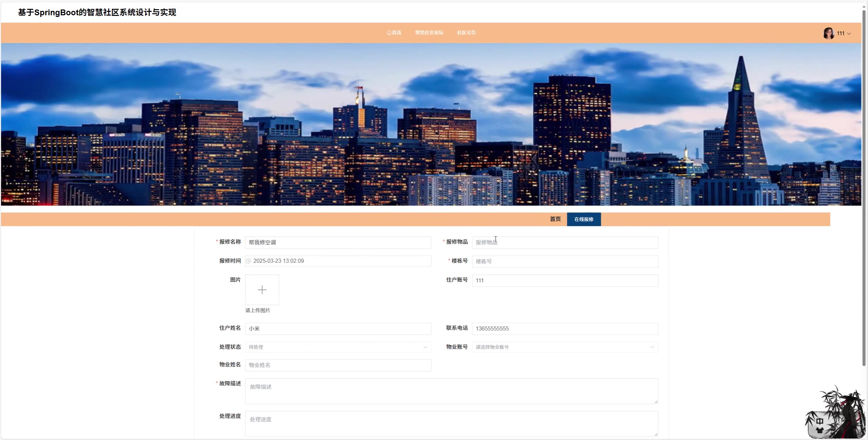Switch to the 在线报修 tab
Image resolution: width=868 pixels, height=440 pixels.
click(584, 219)
